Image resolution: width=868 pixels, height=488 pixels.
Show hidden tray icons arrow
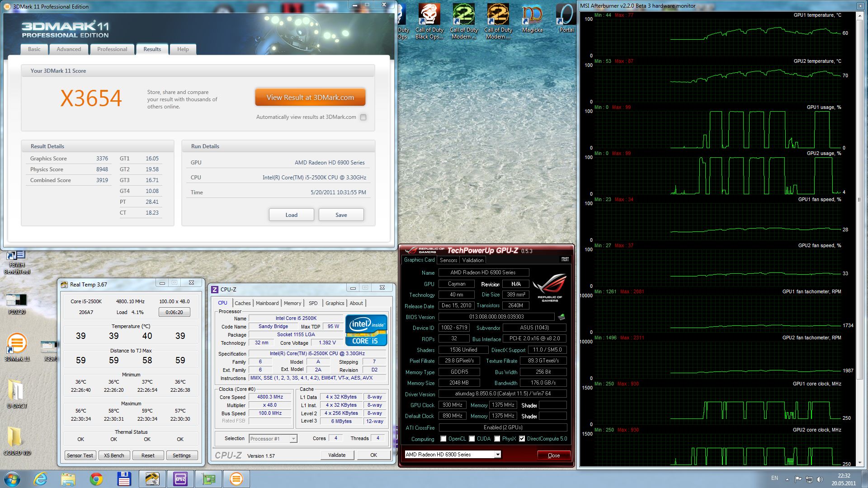pyautogui.click(x=787, y=479)
